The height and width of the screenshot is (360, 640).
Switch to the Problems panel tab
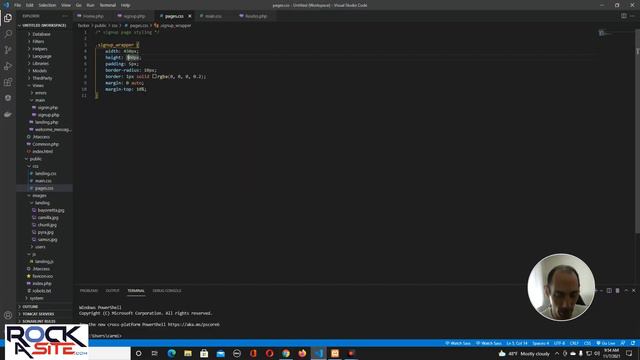(x=89, y=291)
